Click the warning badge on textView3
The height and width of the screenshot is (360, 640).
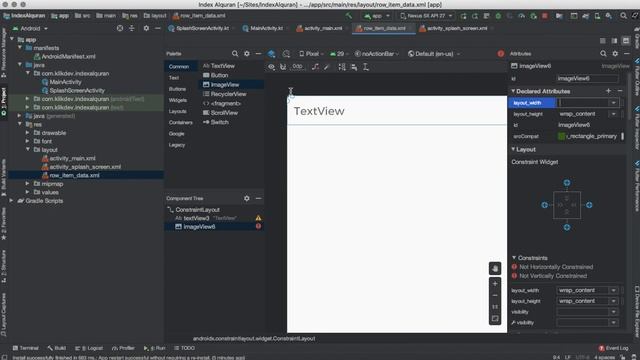point(258,218)
